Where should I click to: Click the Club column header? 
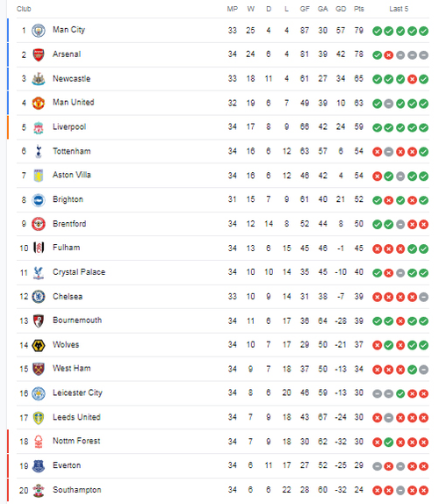click(x=24, y=9)
